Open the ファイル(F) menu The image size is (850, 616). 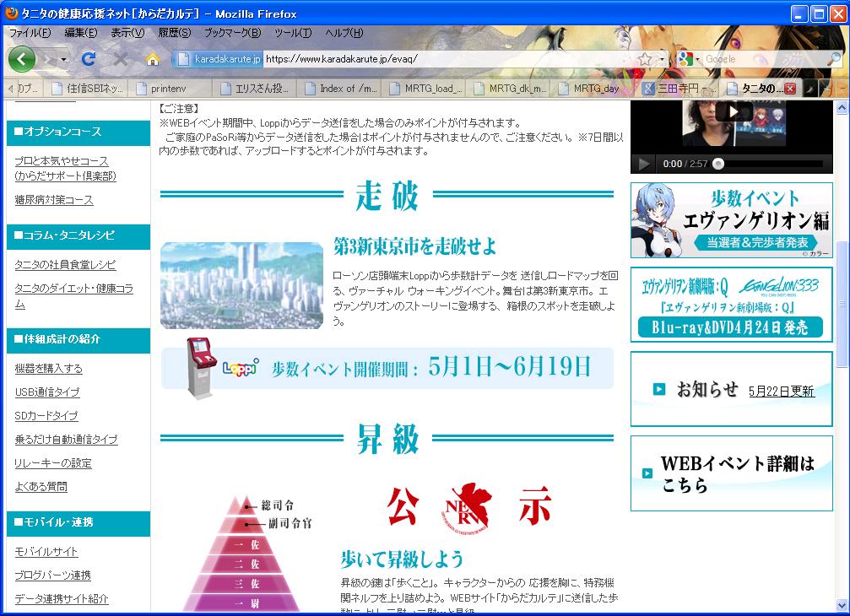[30, 33]
